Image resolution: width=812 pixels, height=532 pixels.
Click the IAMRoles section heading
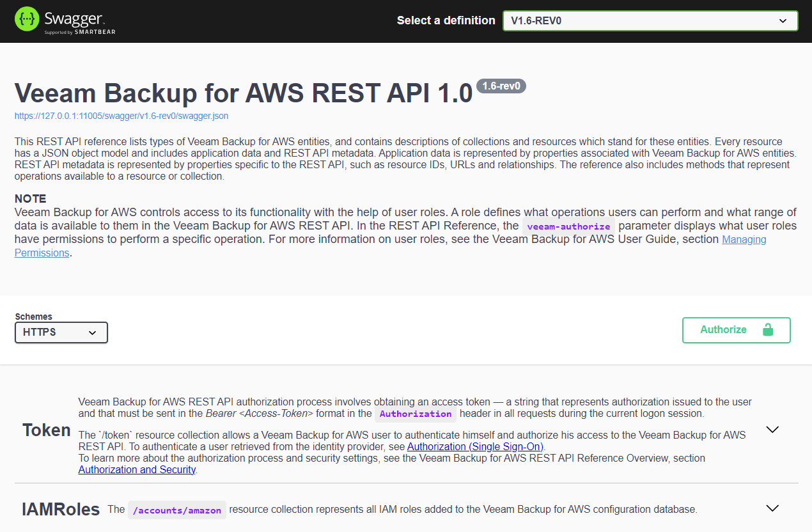tap(61, 509)
